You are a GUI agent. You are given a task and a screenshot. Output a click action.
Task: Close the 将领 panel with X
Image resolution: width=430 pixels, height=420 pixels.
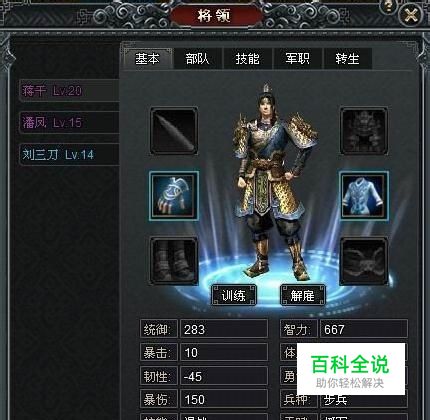411,15
